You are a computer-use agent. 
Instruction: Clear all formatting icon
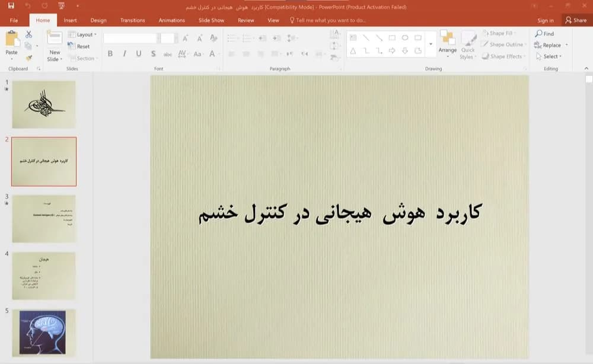click(213, 38)
